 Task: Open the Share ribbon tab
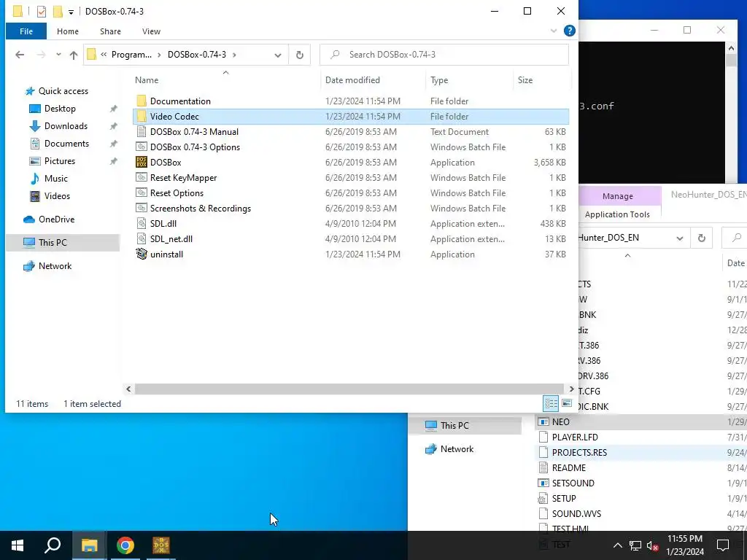[110, 31]
